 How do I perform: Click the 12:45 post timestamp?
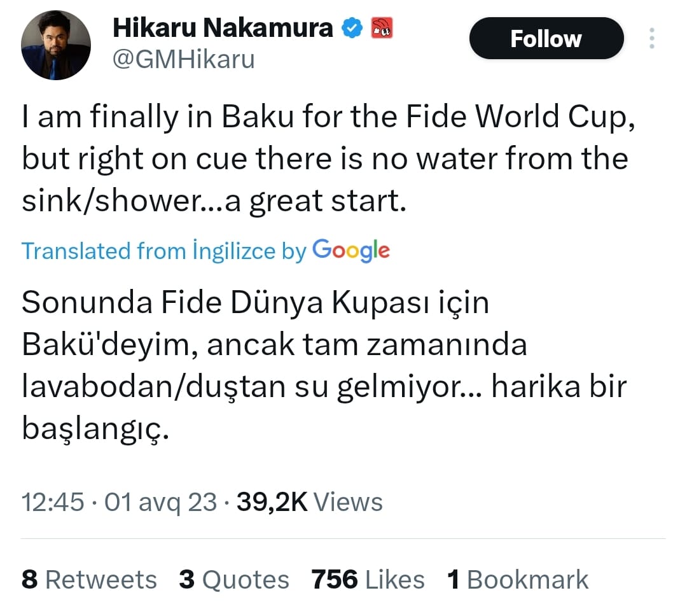click(x=53, y=502)
